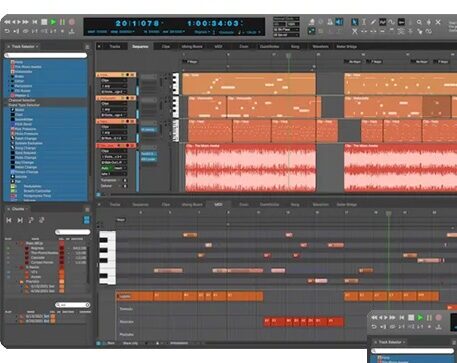The image size is (457, 363).
Task: Switch to the Clips tab in the upper editor
Action: tap(166, 46)
